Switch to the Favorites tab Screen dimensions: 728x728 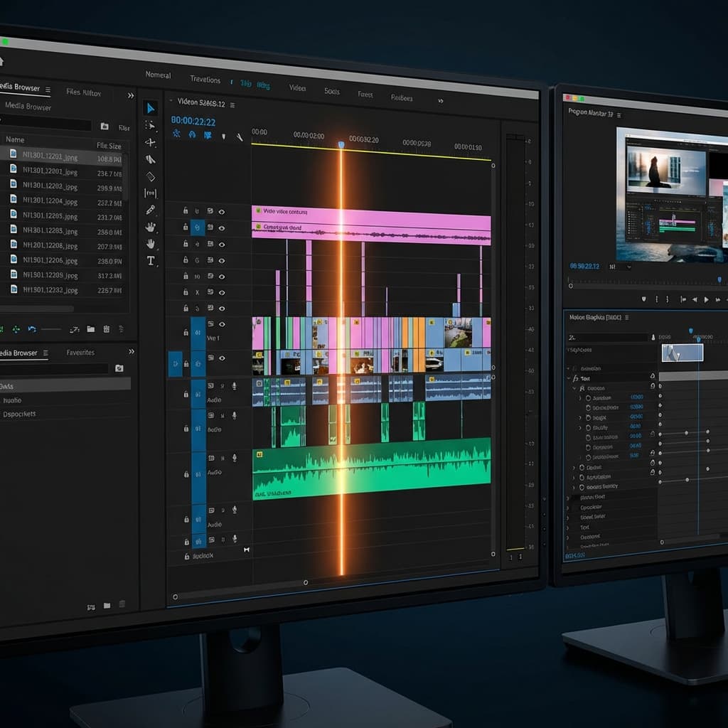coord(80,353)
